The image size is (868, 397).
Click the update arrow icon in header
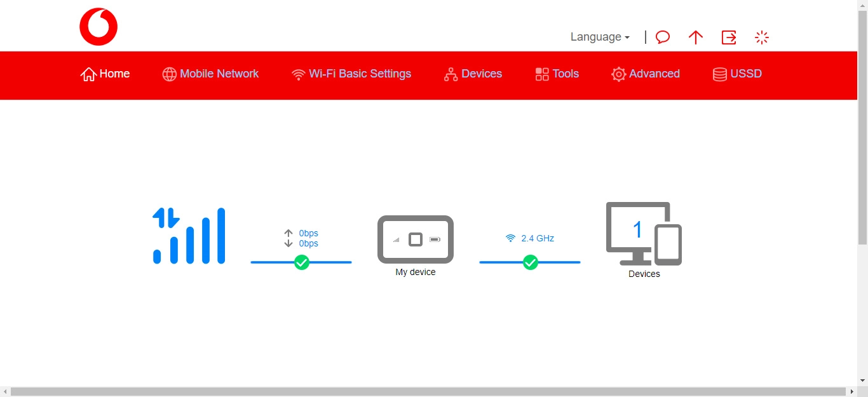point(696,37)
